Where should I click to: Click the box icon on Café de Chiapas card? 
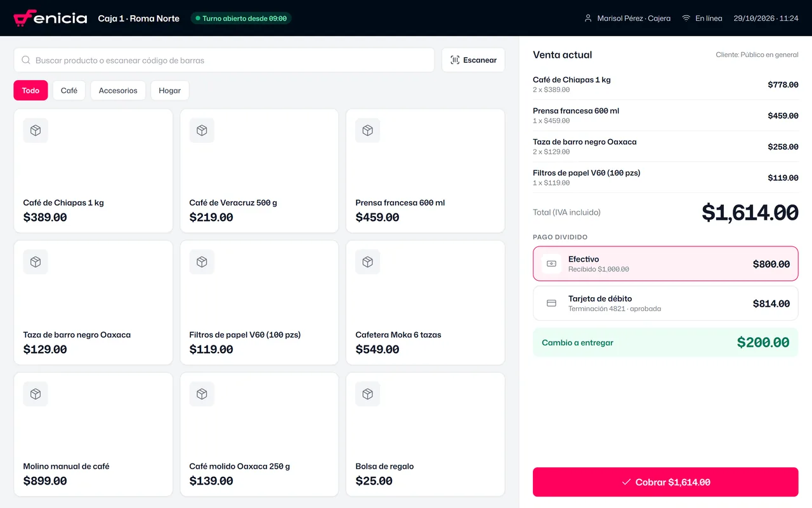(36, 130)
